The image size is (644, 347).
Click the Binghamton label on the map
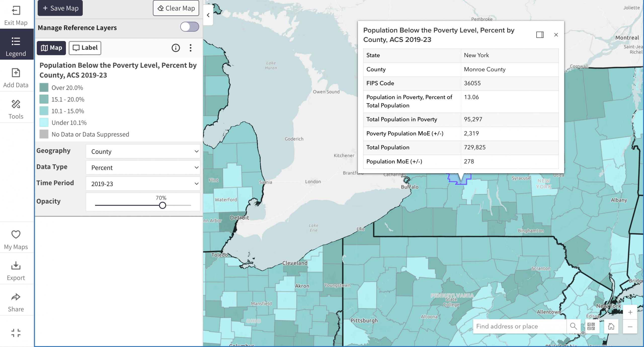pos(531,231)
